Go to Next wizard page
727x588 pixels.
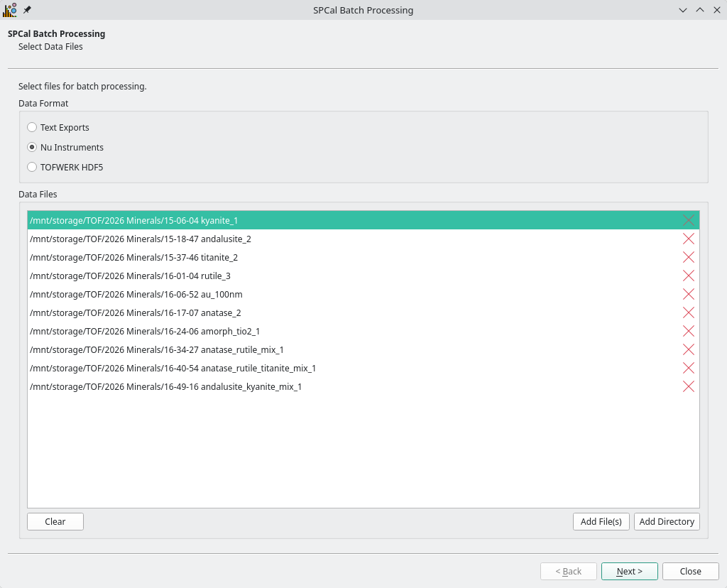(x=630, y=571)
